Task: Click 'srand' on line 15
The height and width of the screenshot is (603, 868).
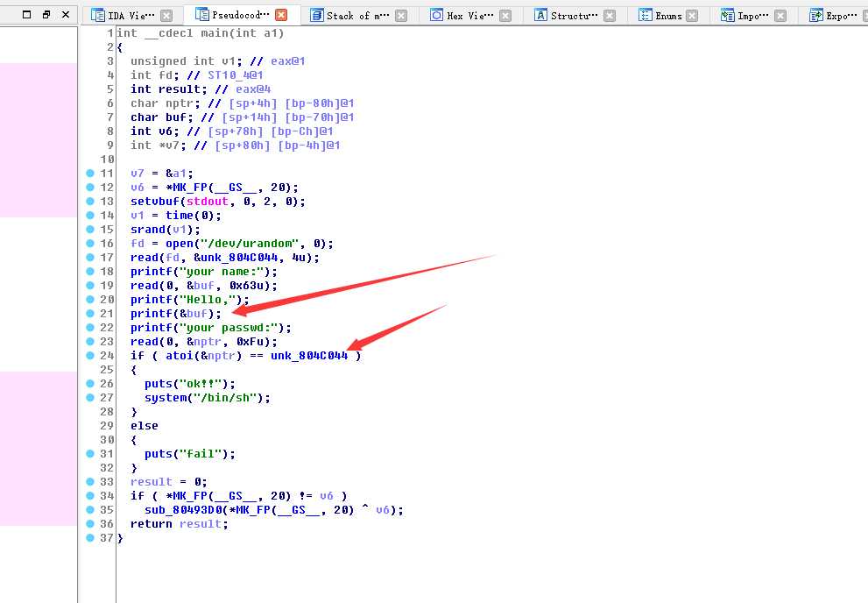Action: 148,230
